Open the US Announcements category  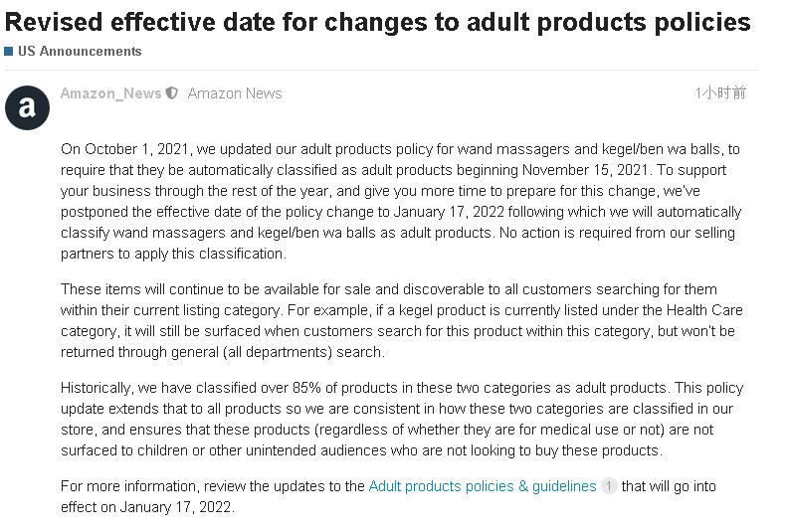[80, 52]
